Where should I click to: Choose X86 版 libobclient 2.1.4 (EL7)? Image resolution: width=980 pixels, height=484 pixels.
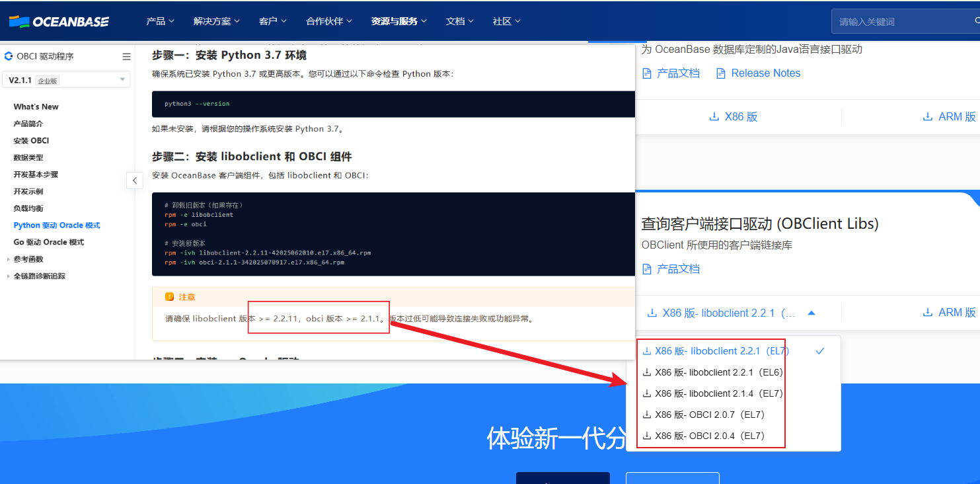[718, 393]
